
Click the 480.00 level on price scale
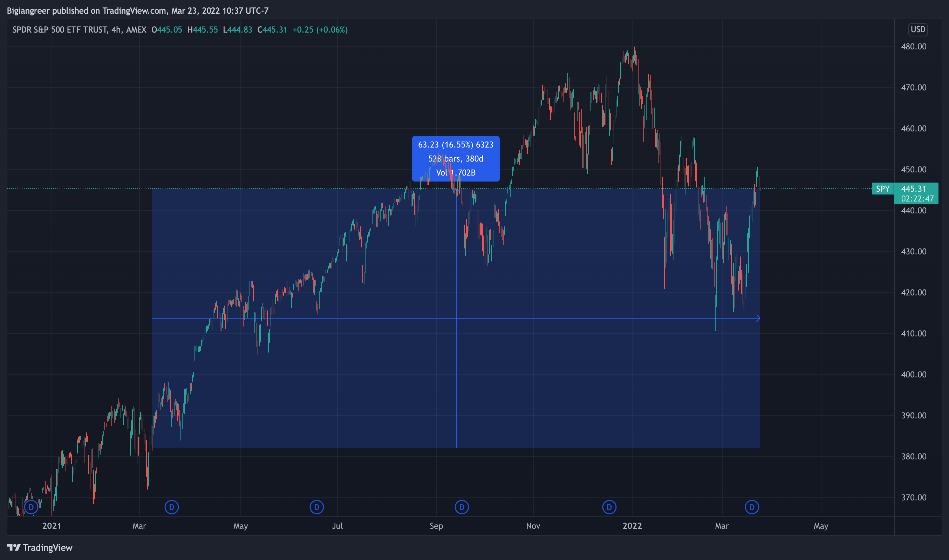click(x=914, y=46)
